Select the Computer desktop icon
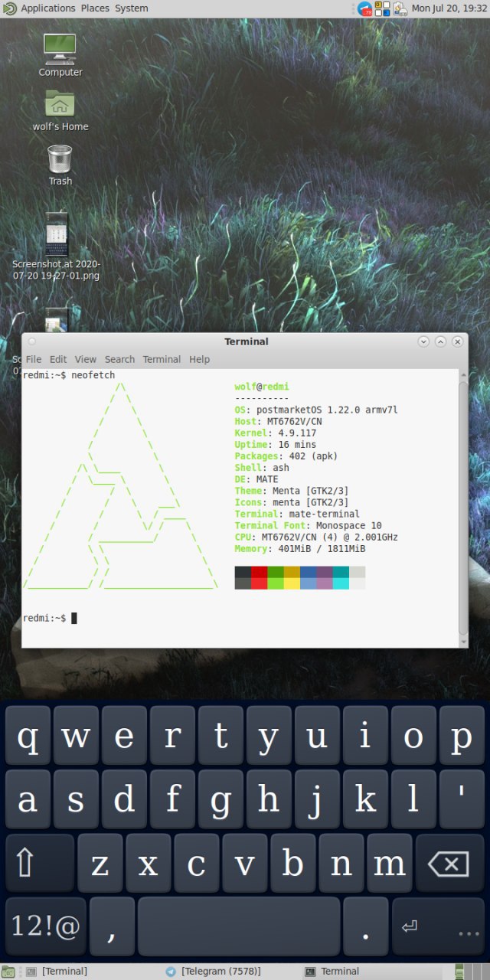The width and height of the screenshot is (490, 980). pyautogui.click(x=60, y=55)
